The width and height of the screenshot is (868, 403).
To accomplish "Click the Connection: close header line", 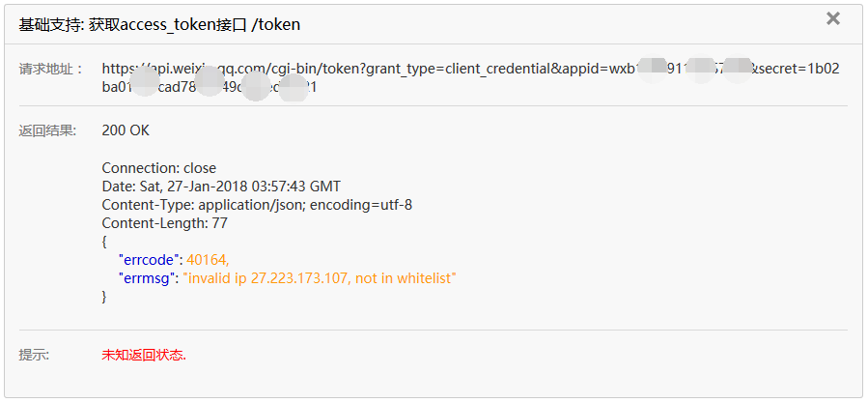I will 159,168.
